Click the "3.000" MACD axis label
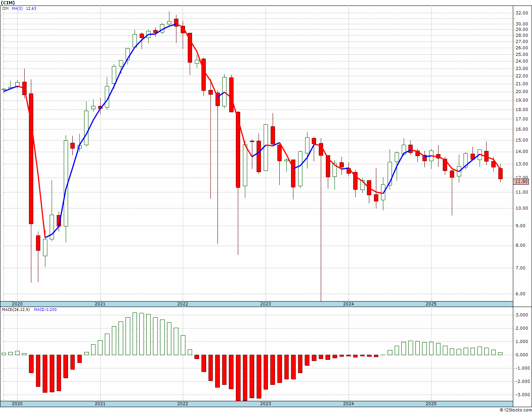The image size is (532, 413). 523,315
